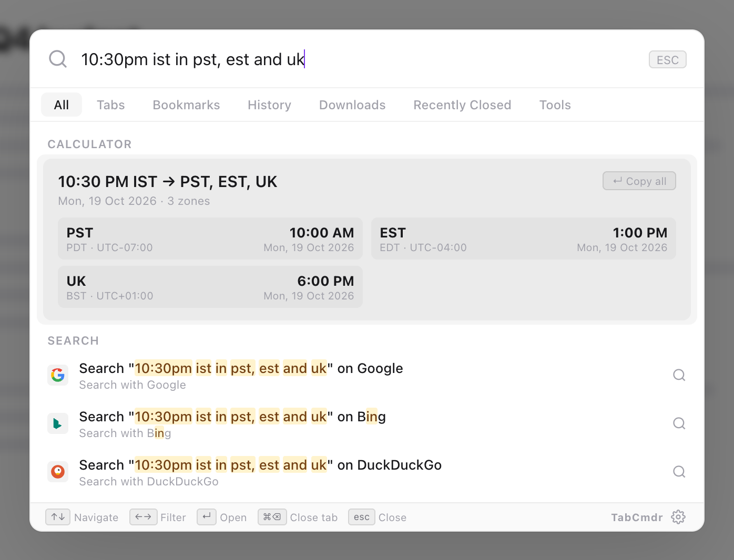Click the SEARCH section header

(x=73, y=340)
